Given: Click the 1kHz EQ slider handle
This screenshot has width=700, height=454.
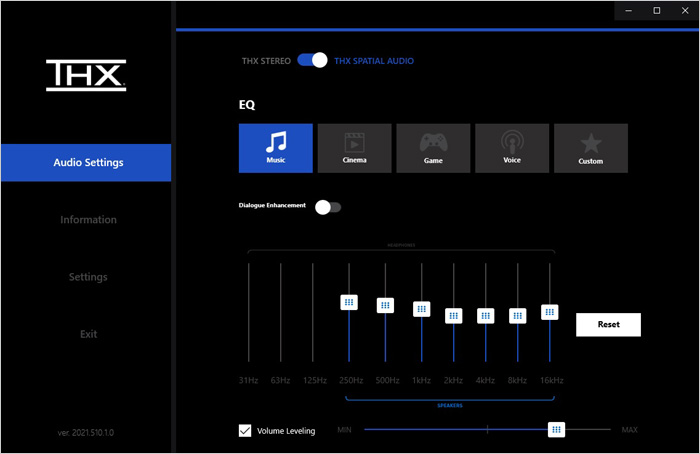Looking at the screenshot, I should point(421,309).
